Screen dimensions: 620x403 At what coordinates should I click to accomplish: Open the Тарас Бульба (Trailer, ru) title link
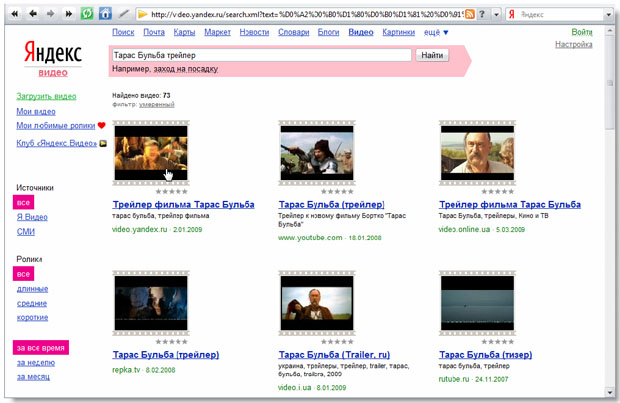(x=334, y=355)
